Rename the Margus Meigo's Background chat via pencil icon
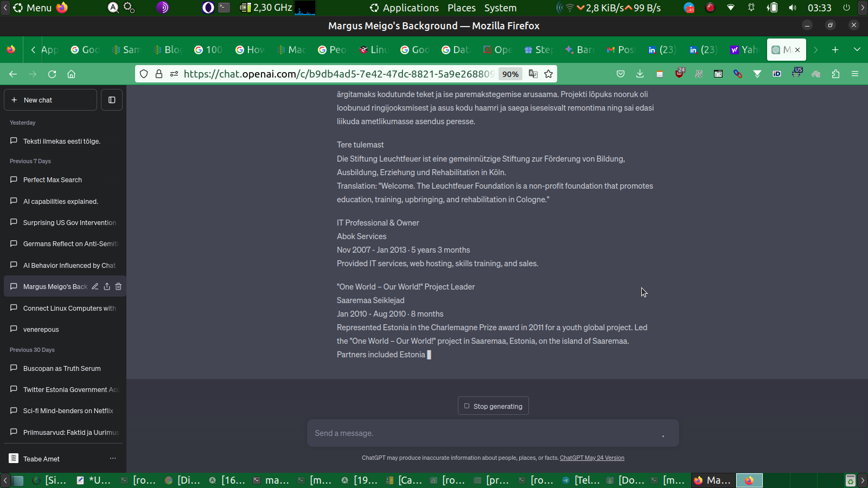 95,286
